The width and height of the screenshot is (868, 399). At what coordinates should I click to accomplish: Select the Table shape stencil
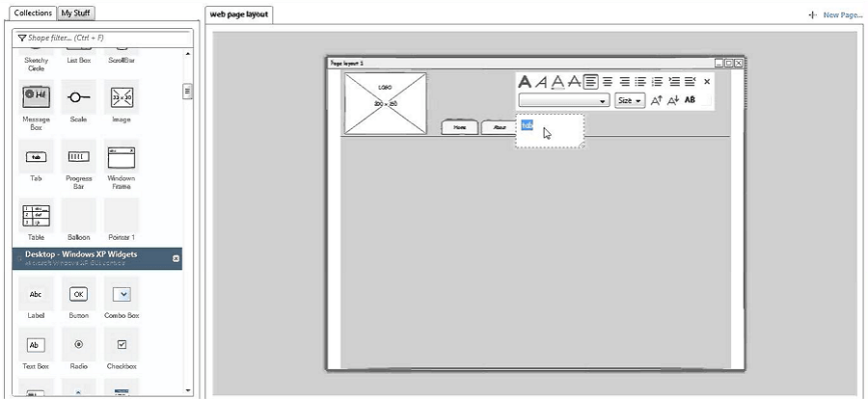click(x=37, y=218)
